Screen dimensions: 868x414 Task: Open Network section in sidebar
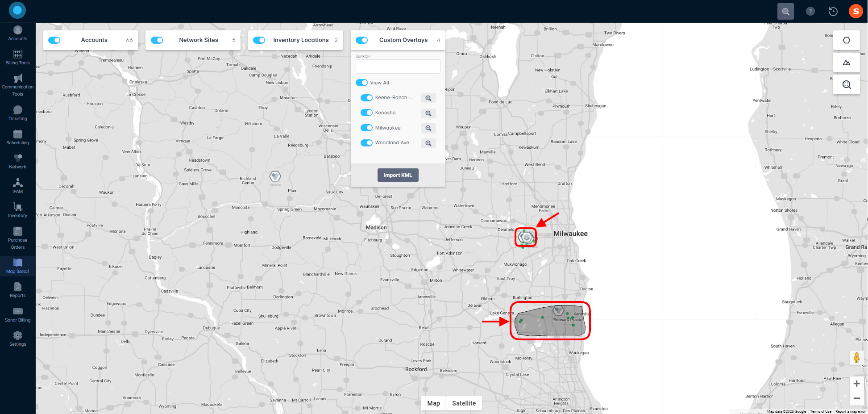click(17, 162)
